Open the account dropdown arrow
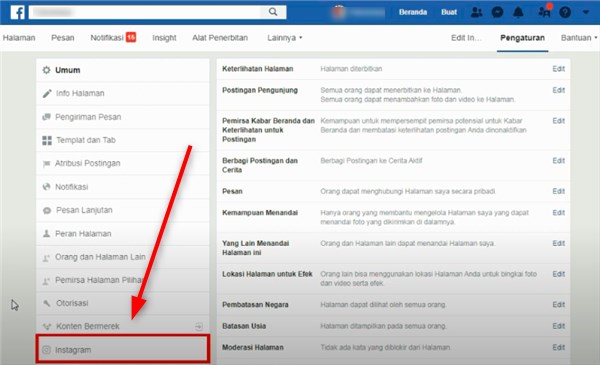The height and width of the screenshot is (365, 600). (x=586, y=12)
